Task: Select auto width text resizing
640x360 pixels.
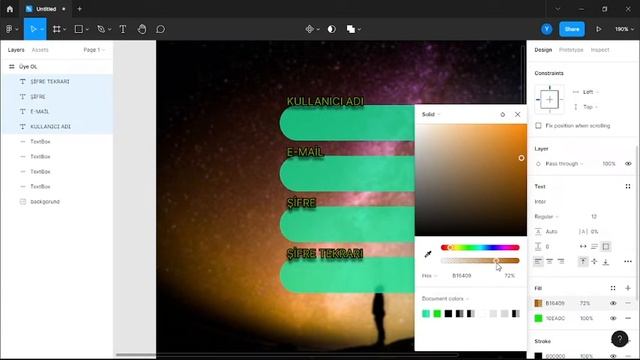Action: pos(583,247)
